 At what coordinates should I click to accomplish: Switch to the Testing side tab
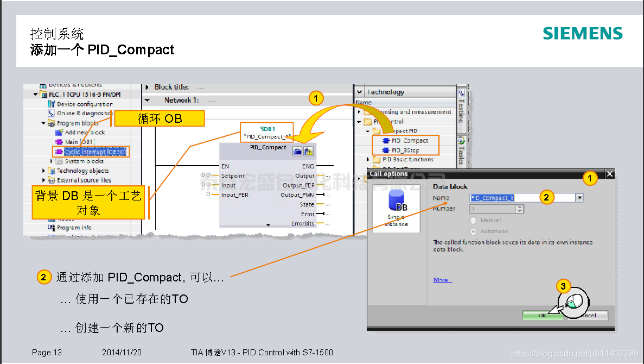coord(461,103)
